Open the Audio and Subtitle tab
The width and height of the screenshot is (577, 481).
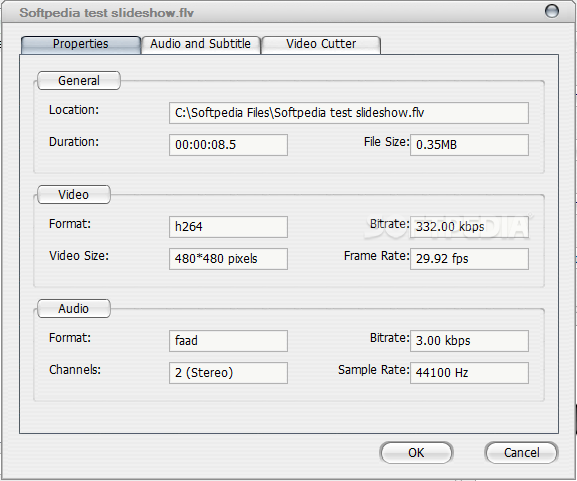click(201, 45)
